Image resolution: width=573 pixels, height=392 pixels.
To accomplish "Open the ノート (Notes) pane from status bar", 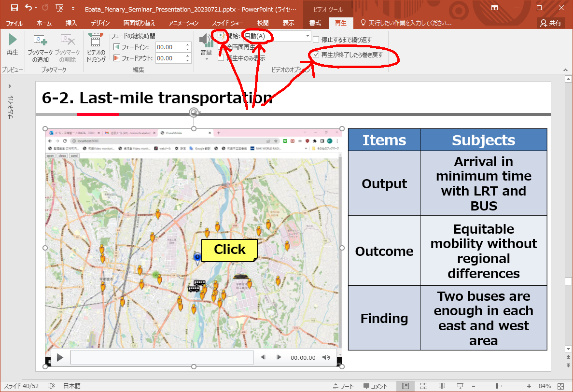I will (x=344, y=386).
